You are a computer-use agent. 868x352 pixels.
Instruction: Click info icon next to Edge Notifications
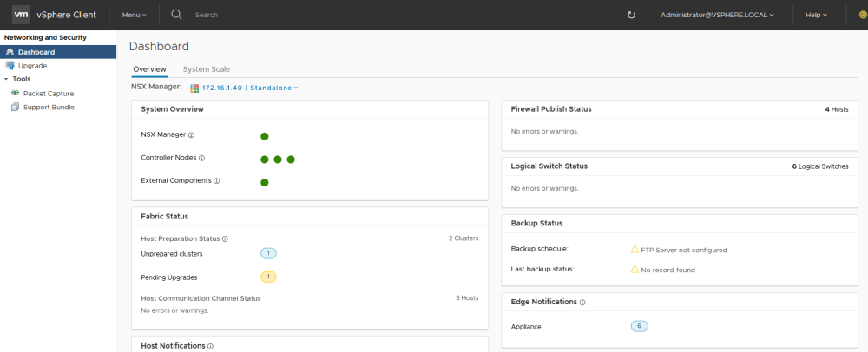pos(583,303)
